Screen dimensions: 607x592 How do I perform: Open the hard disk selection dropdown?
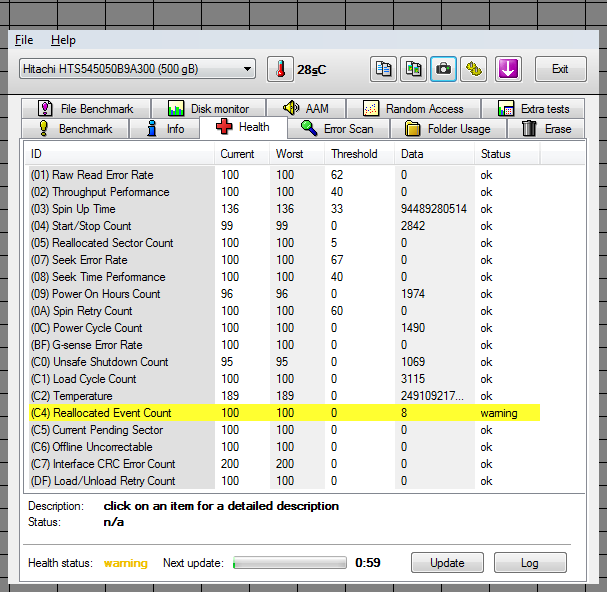[137, 69]
